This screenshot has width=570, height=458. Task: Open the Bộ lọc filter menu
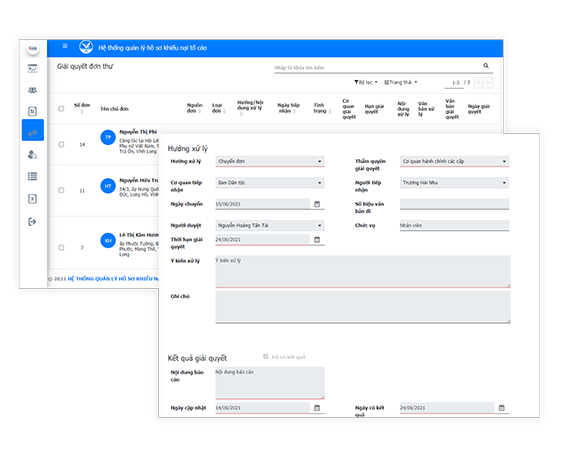[366, 83]
